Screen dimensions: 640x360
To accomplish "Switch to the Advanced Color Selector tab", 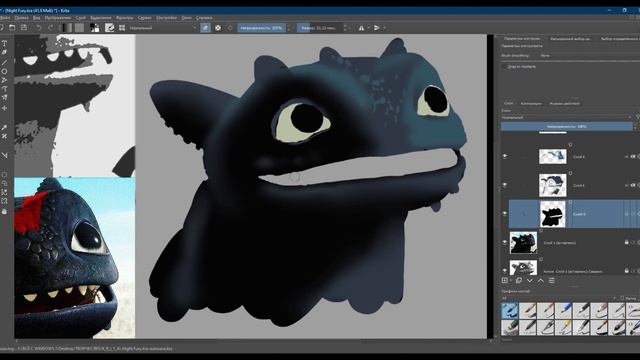I will [570, 39].
